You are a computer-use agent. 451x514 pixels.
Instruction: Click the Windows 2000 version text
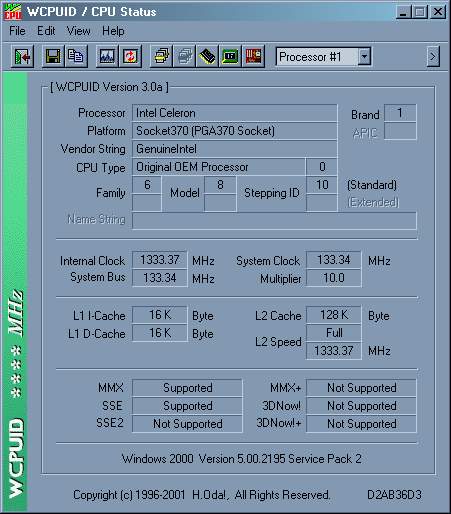coord(242,459)
